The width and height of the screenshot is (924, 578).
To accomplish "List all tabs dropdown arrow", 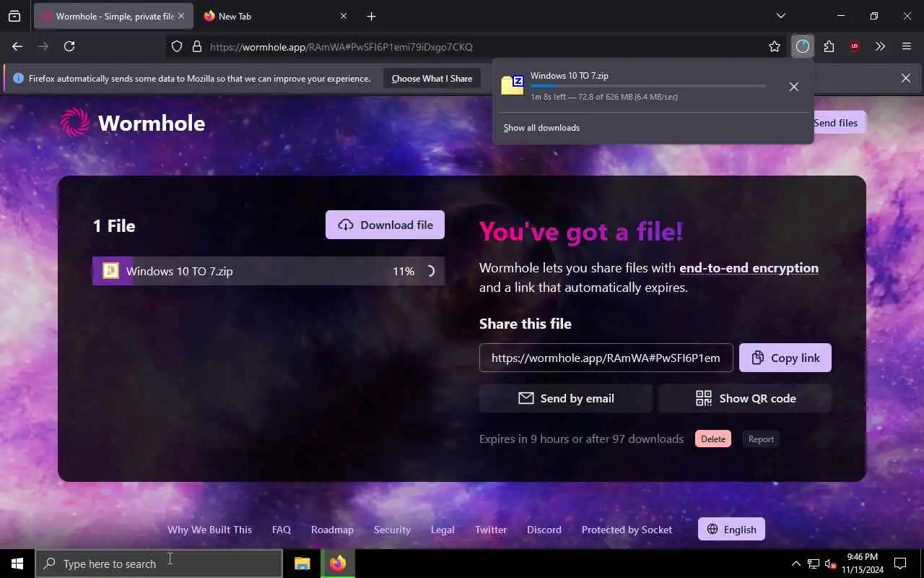I will [780, 16].
